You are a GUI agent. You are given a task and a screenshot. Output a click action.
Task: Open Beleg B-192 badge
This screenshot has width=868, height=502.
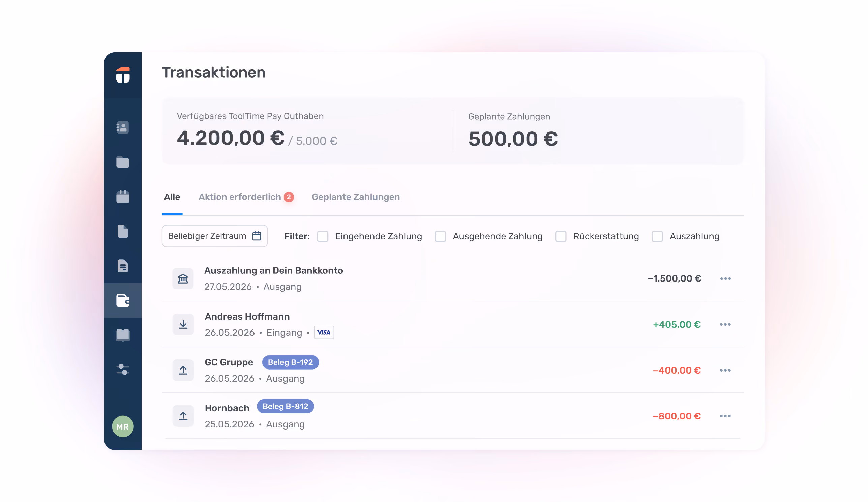(290, 362)
